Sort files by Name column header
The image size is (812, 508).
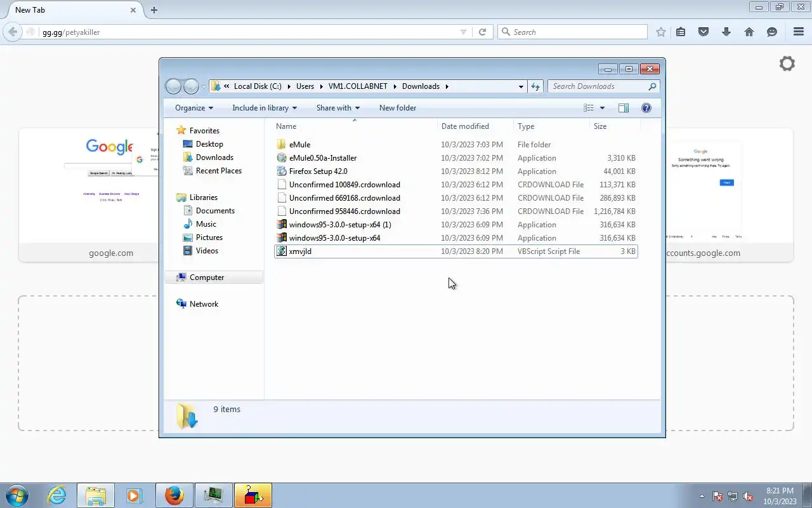pyautogui.click(x=355, y=126)
